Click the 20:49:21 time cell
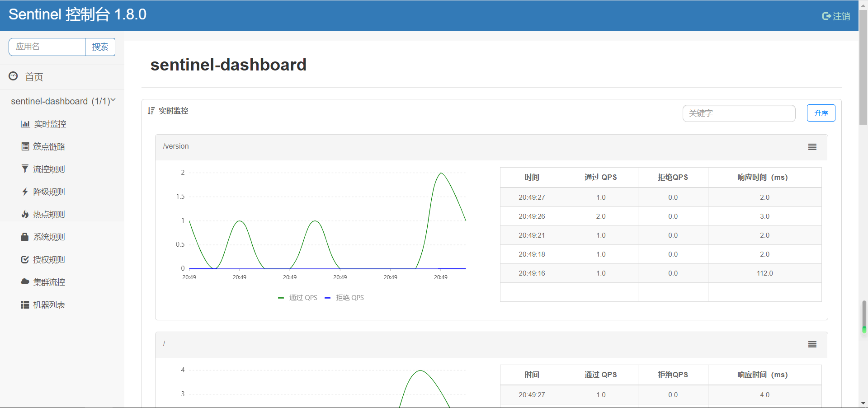 (532, 235)
